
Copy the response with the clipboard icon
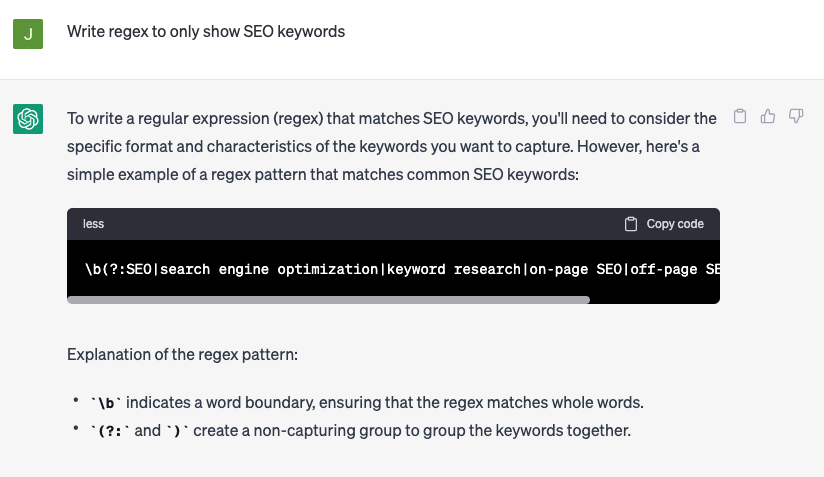click(740, 117)
